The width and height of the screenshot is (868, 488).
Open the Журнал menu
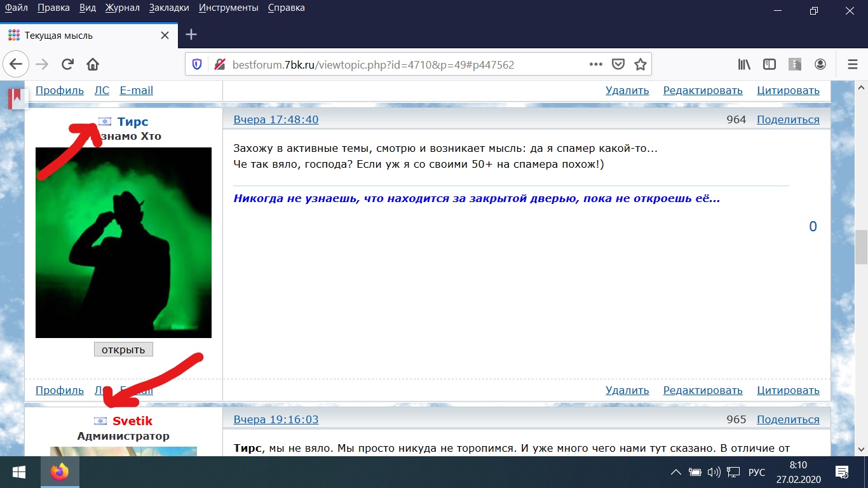point(122,8)
